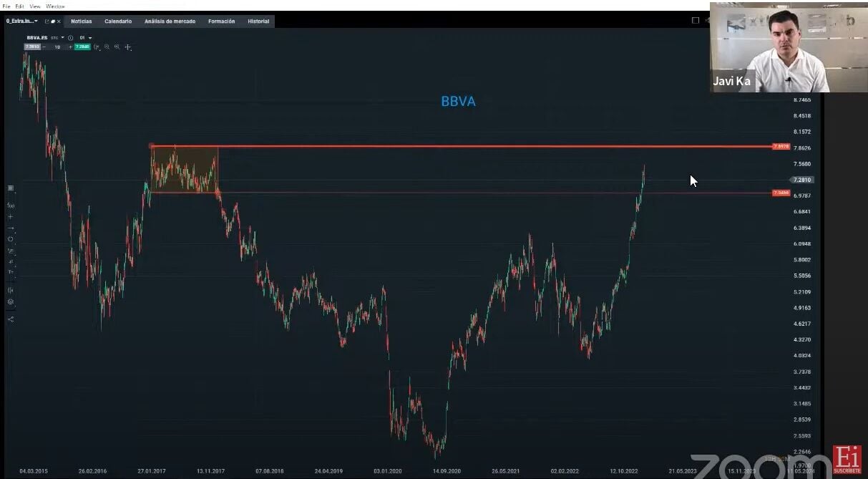868x479 pixels.
Task: Click the Ei Suscríbete logo button
Action: [847, 461]
